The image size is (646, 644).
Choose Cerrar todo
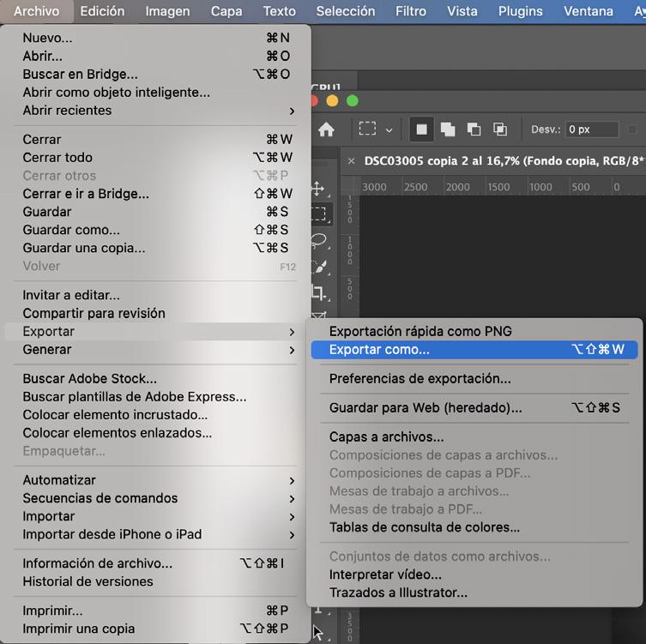[156, 157]
